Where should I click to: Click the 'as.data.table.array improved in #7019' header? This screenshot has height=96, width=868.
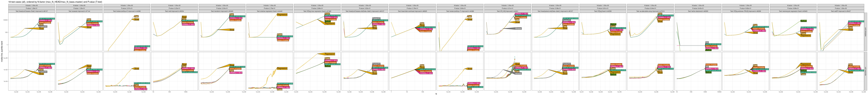click(x=650, y=11)
